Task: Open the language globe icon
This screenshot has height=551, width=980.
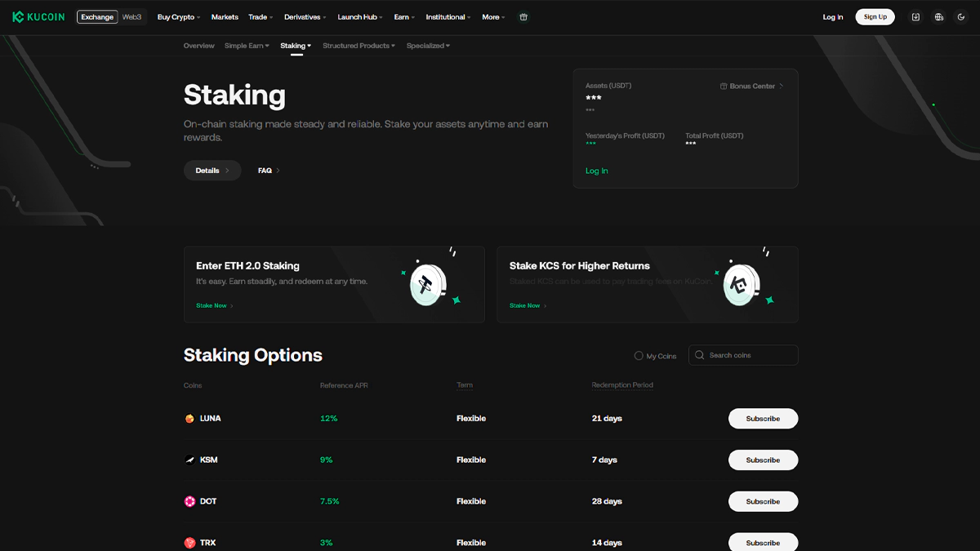Action: click(x=938, y=17)
